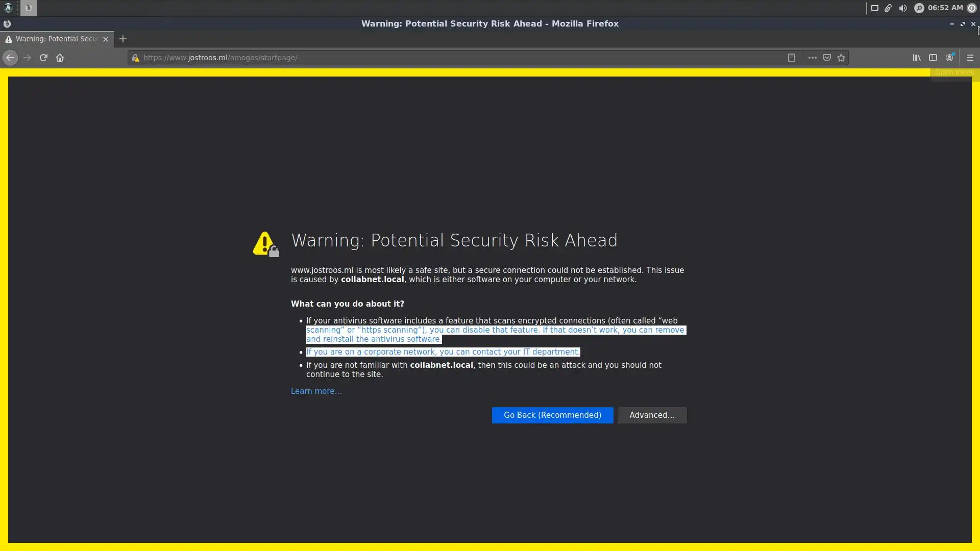Go to the Home page icon
Image resolution: width=980 pixels, height=551 pixels.
coord(60,58)
